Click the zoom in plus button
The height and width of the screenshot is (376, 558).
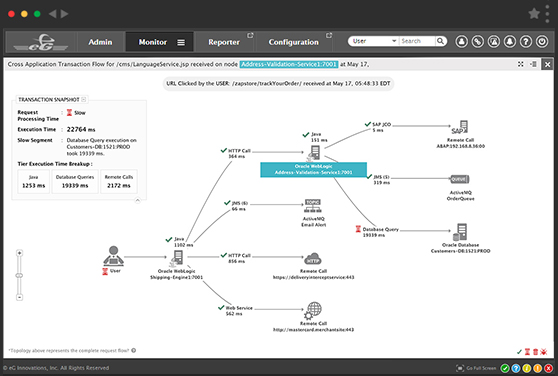coord(20,253)
